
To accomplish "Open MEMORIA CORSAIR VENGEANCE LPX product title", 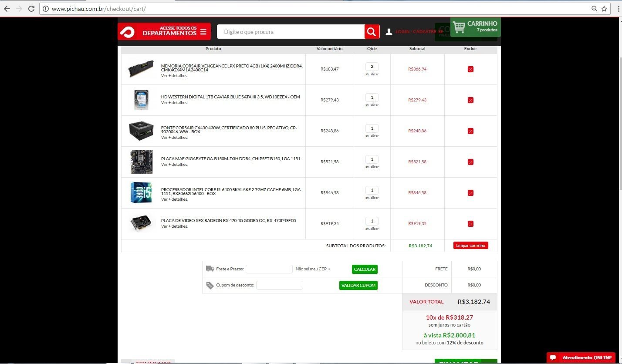I will click(232, 68).
